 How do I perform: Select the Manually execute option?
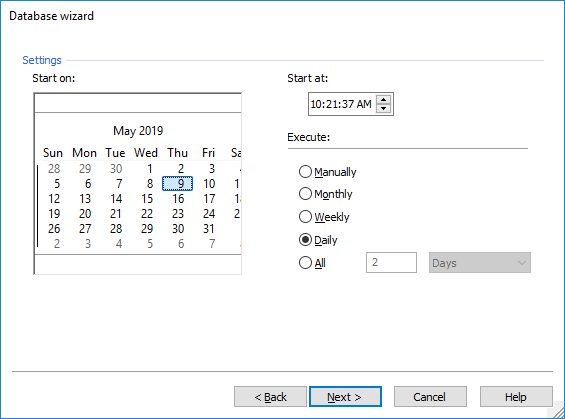point(328,172)
